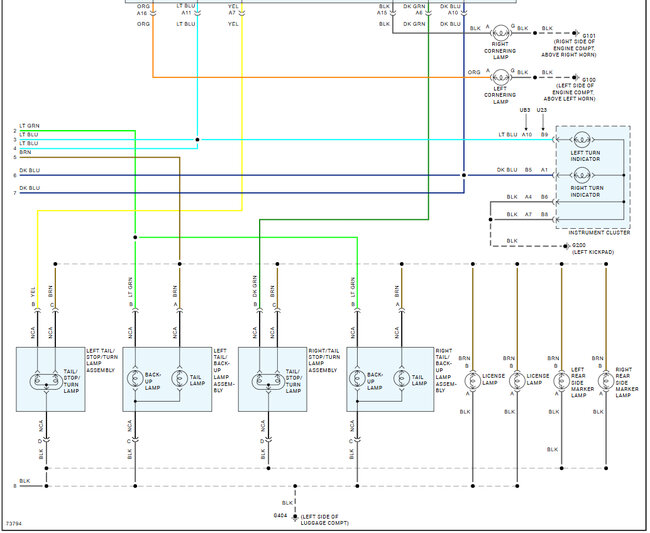Click the LT GRN label at pin 2
The width and height of the screenshot is (650, 533).
[29, 126]
